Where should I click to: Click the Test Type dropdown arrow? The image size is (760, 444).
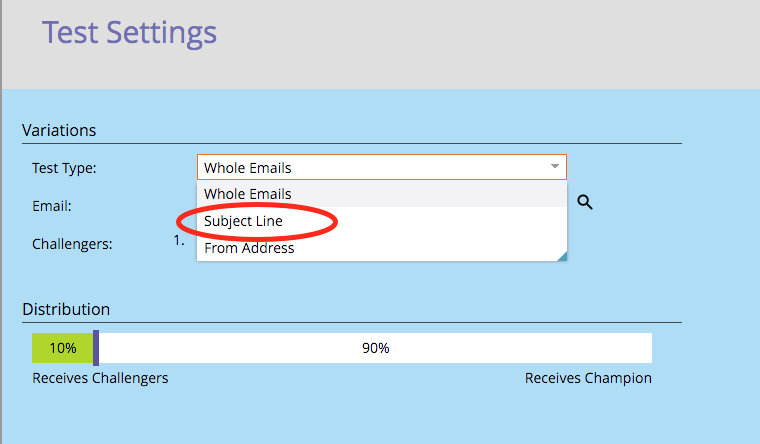click(555, 166)
